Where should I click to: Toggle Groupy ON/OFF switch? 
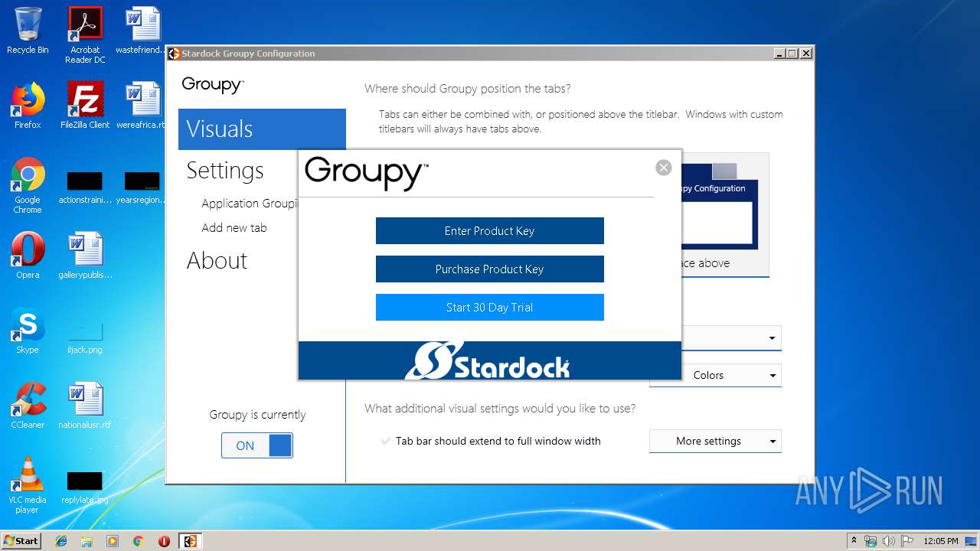pyautogui.click(x=257, y=445)
